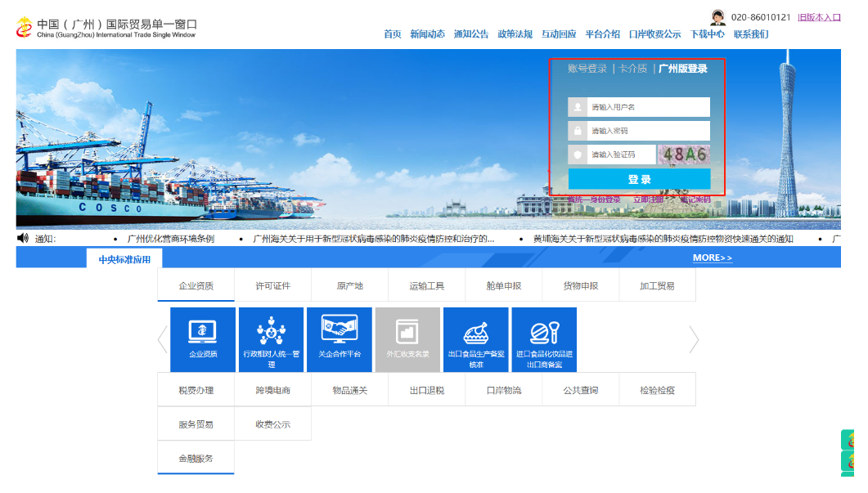868x493 pixels.
Task: Click the blue 登录 button
Action: [640, 179]
